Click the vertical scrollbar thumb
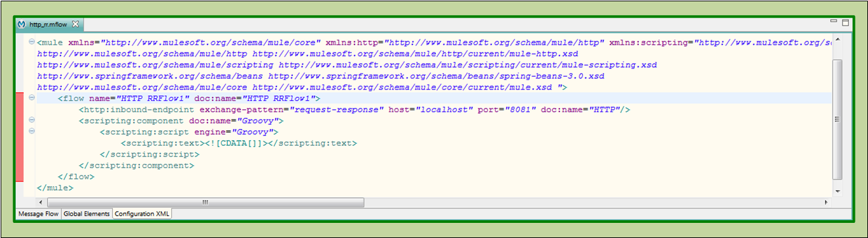This screenshot has height=238, width=868. click(836, 119)
